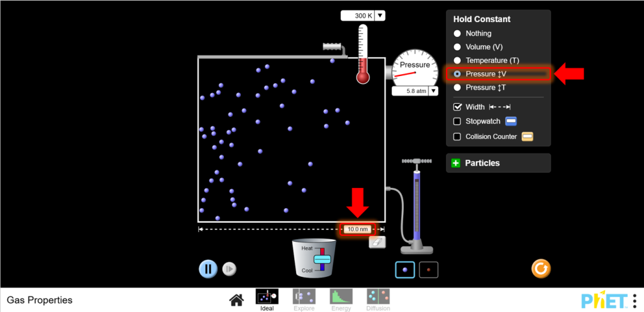Pause the simulation with the pause button
Image resolution: width=644 pixels, height=312 pixels.
click(208, 269)
